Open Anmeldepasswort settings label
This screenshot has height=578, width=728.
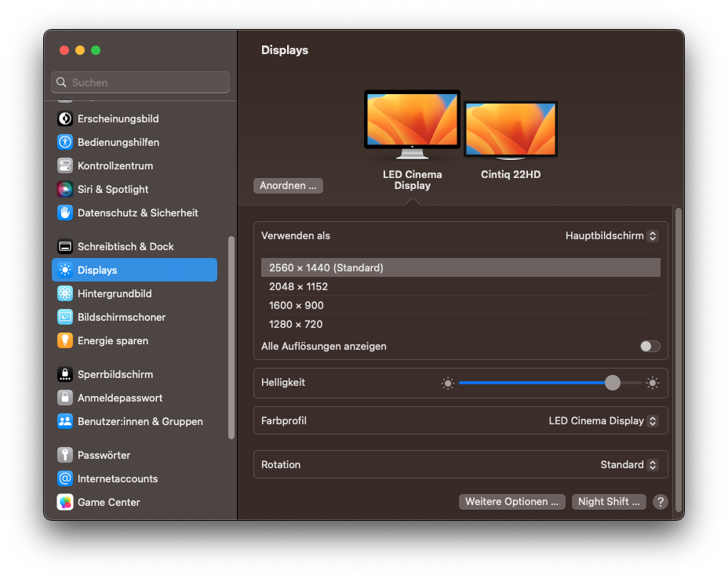click(120, 398)
